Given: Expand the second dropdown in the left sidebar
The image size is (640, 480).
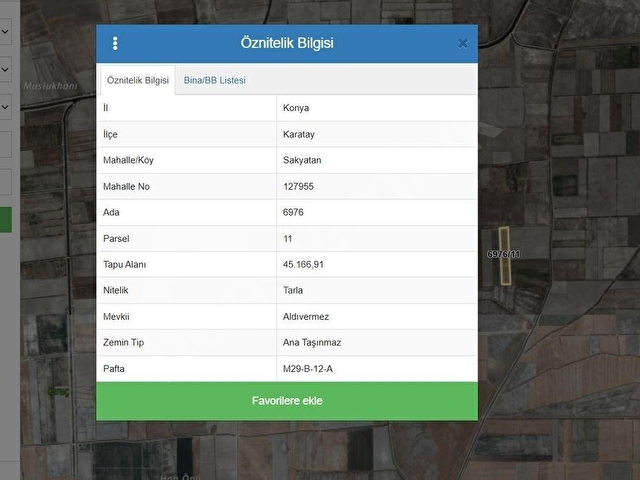Looking at the screenshot, I should [x=5, y=70].
